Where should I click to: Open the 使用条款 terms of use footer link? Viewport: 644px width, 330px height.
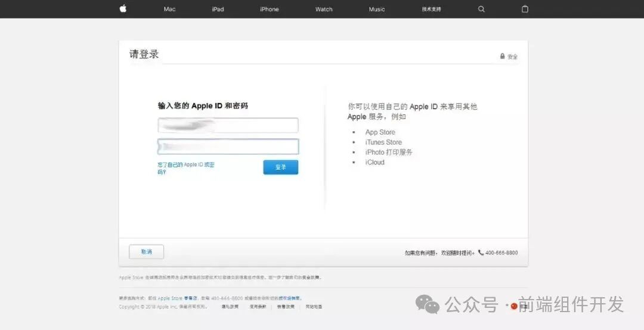258,307
